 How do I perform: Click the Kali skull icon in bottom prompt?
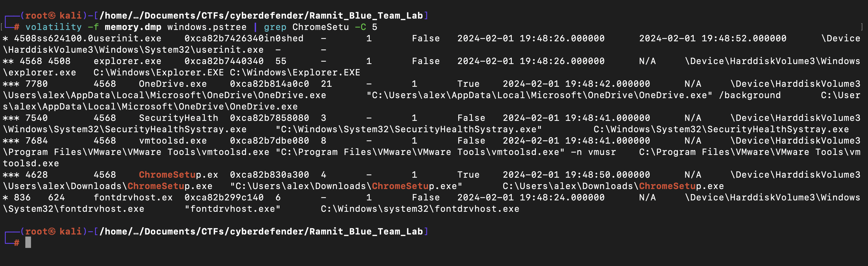(52, 231)
